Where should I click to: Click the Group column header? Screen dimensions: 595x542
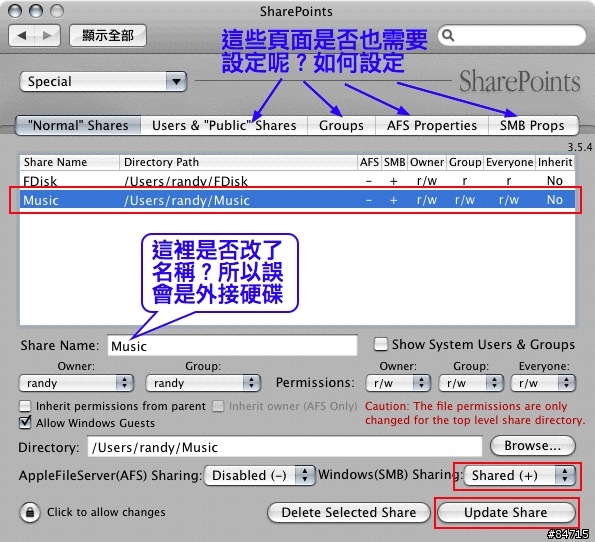point(465,162)
